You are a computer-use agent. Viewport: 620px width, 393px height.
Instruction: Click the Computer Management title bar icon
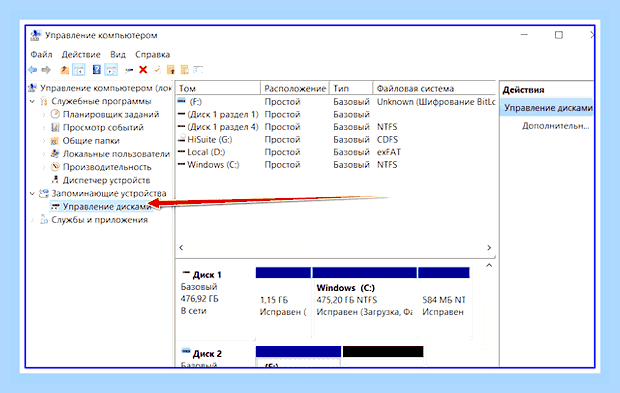tap(36, 35)
